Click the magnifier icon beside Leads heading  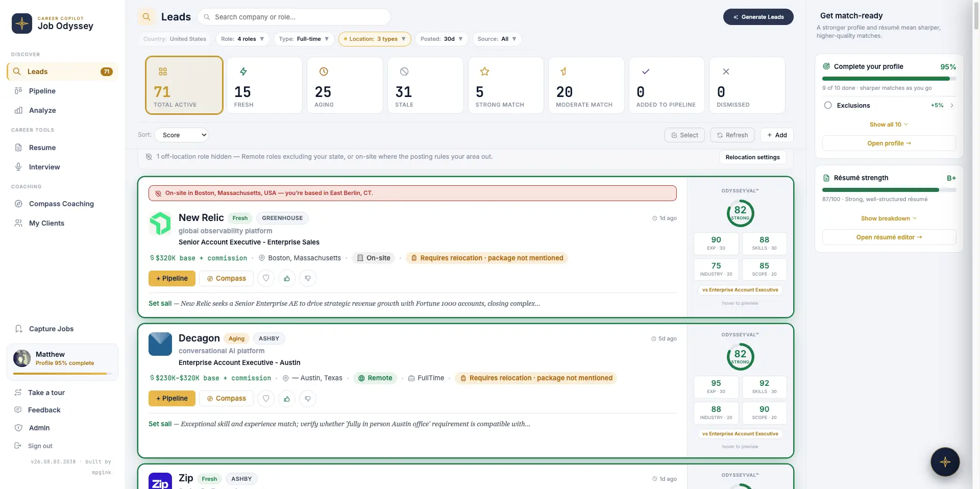[x=146, y=17]
